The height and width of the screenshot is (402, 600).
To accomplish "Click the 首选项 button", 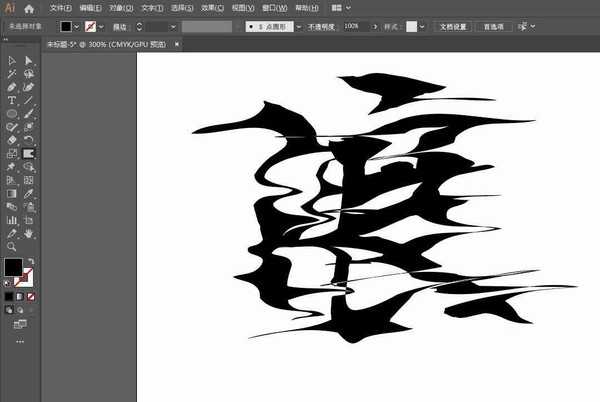I will click(495, 26).
